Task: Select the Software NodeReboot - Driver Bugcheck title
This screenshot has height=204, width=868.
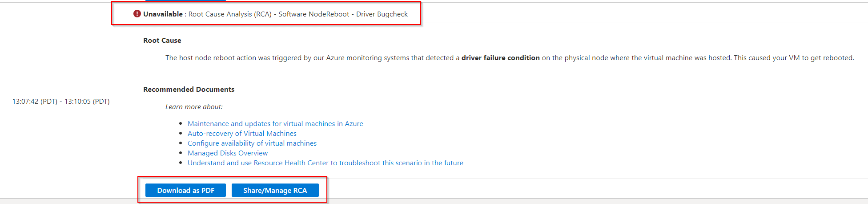Action: 343,14
